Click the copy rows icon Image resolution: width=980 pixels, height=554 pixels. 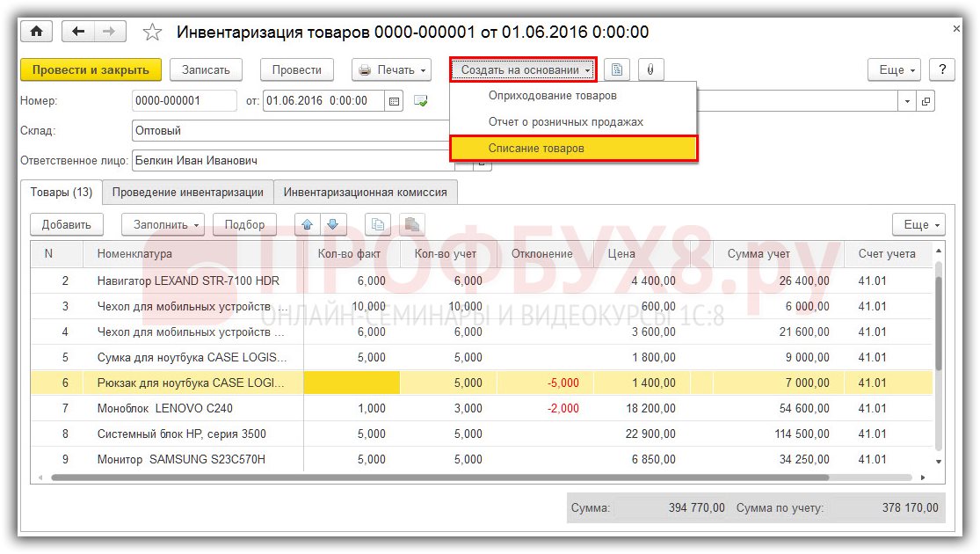click(x=378, y=224)
